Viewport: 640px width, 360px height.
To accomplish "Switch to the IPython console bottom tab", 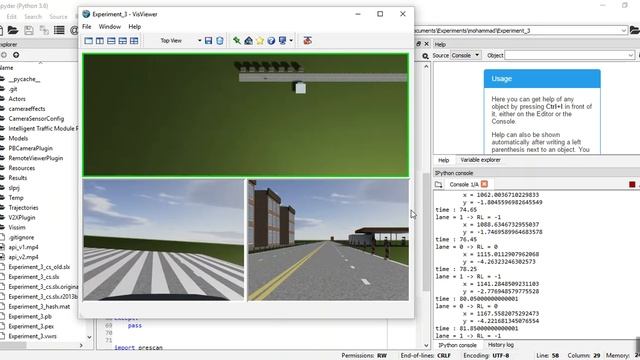I will (x=458, y=345).
